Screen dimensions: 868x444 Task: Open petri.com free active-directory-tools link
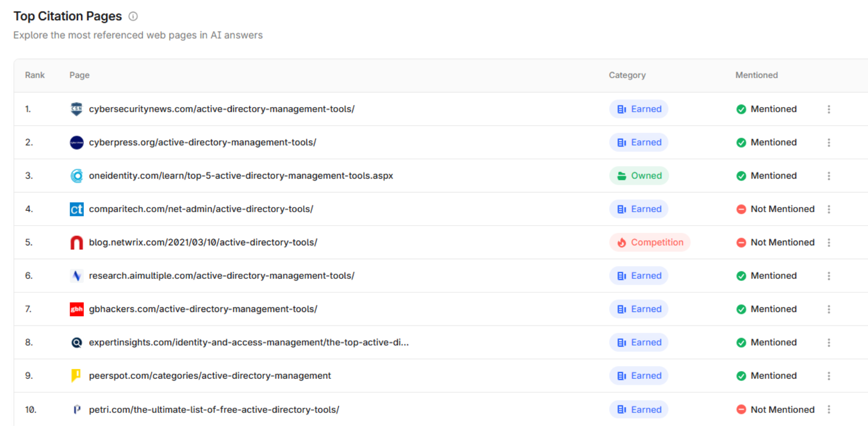[x=214, y=409]
